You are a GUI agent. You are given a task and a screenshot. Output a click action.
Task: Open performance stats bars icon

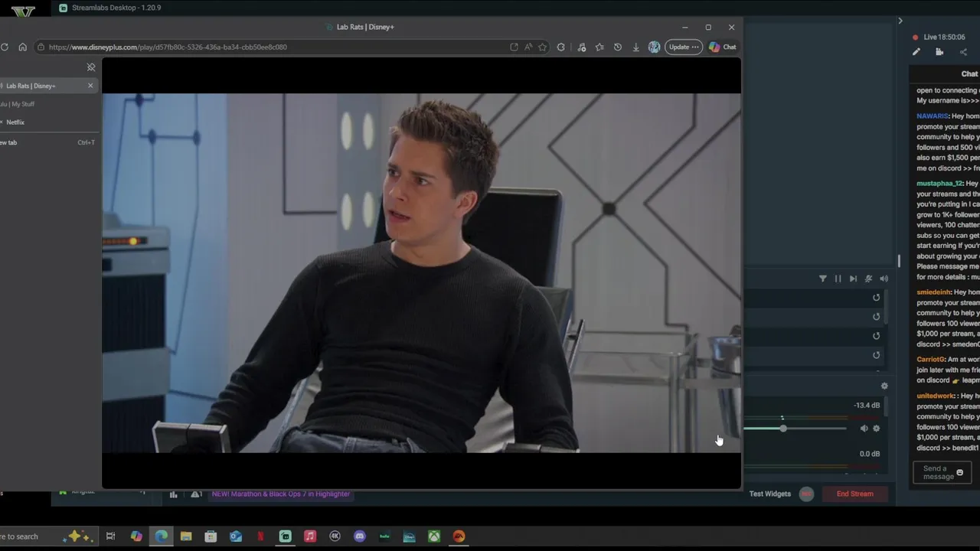pyautogui.click(x=173, y=494)
